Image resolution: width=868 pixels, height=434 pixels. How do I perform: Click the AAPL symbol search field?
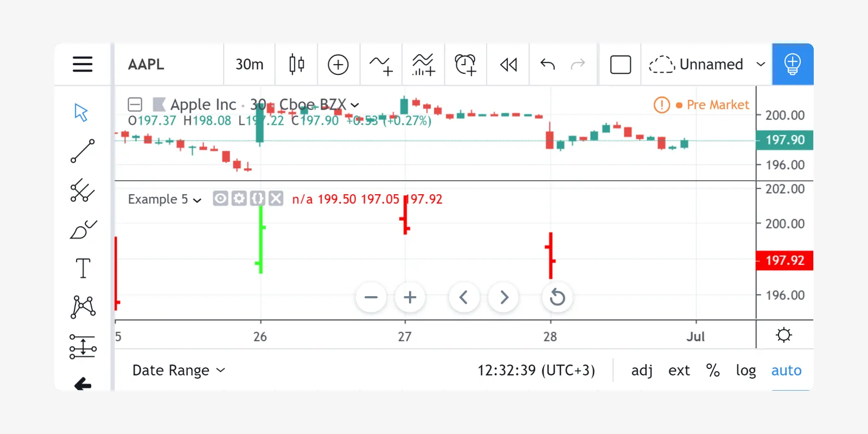[168, 64]
